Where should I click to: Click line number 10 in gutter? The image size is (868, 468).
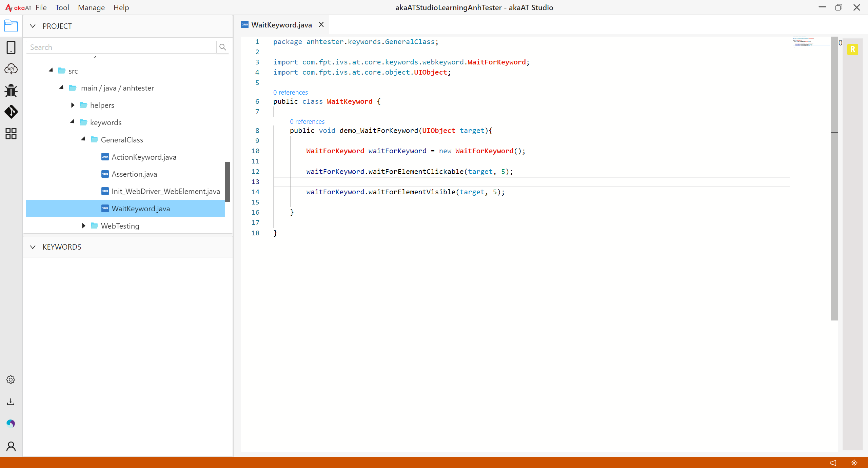tap(255, 151)
